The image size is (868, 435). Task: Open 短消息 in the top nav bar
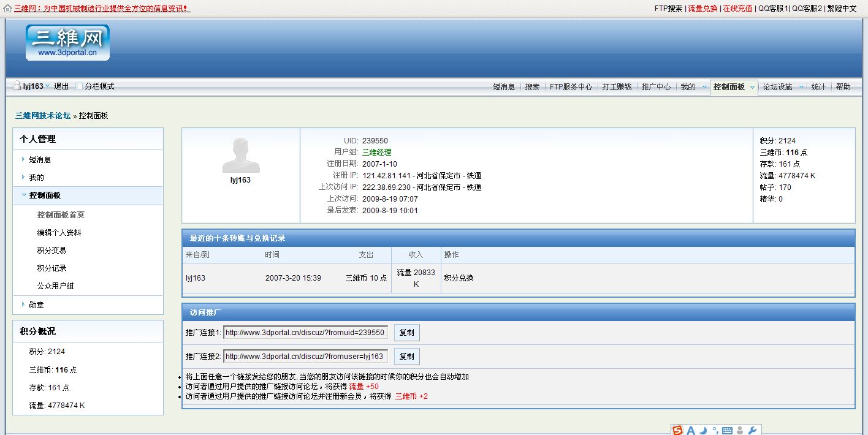tap(504, 87)
